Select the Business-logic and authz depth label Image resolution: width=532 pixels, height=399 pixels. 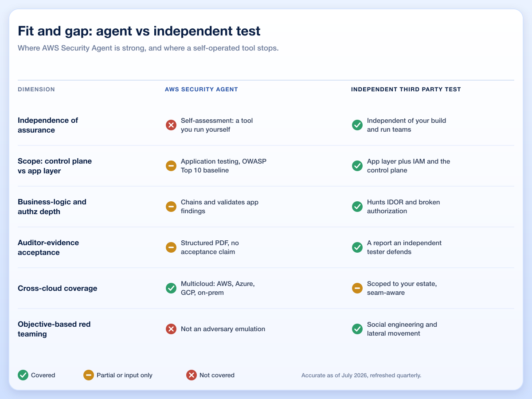52,207
